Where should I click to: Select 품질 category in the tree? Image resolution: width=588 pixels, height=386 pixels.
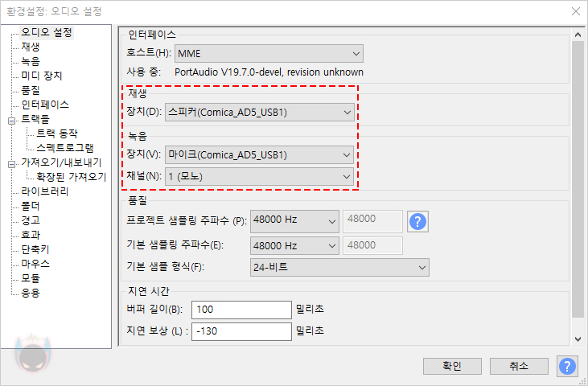31,90
